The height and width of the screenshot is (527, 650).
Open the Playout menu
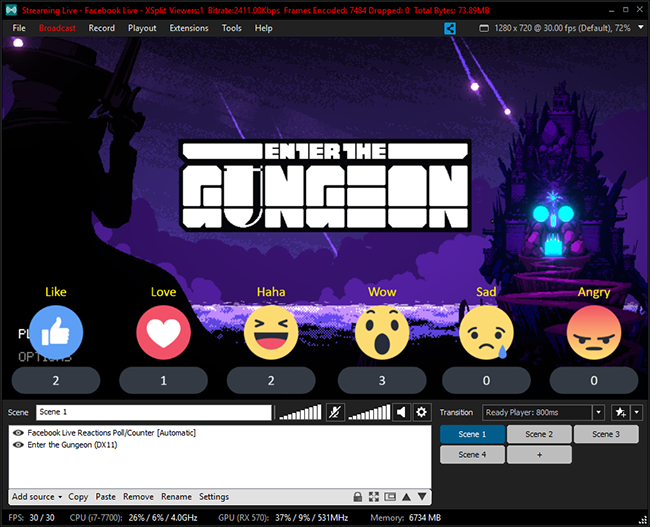coord(142,28)
